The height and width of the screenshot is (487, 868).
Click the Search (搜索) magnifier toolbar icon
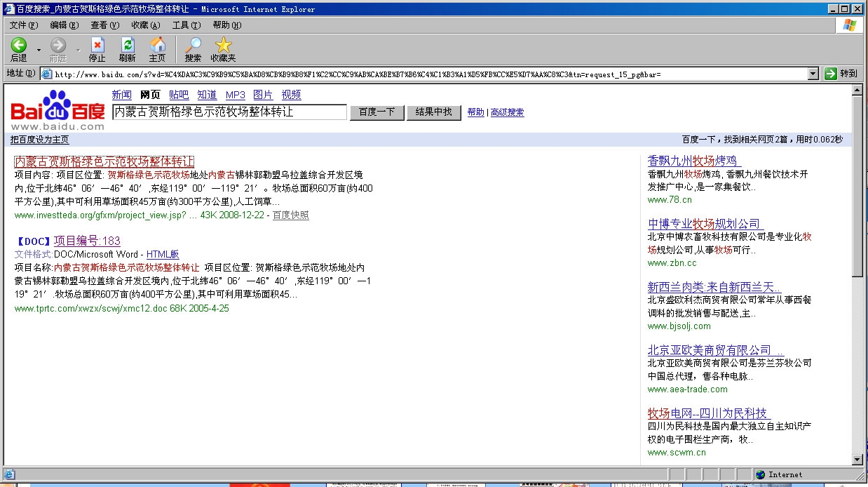[193, 45]
